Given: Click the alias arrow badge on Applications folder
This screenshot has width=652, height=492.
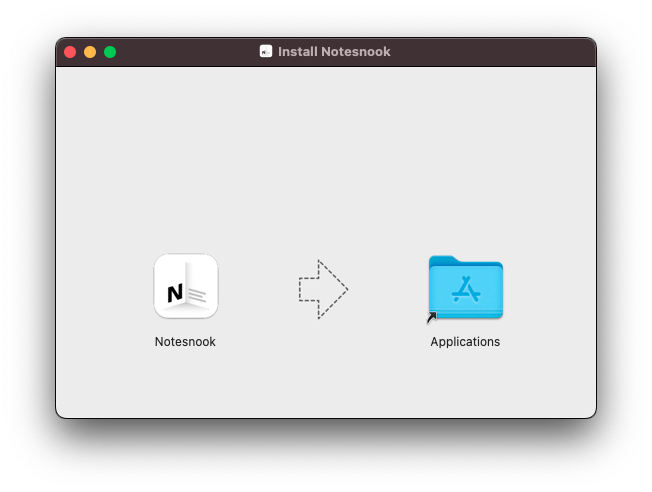Looking at the screenshot, I should [432, 318].
